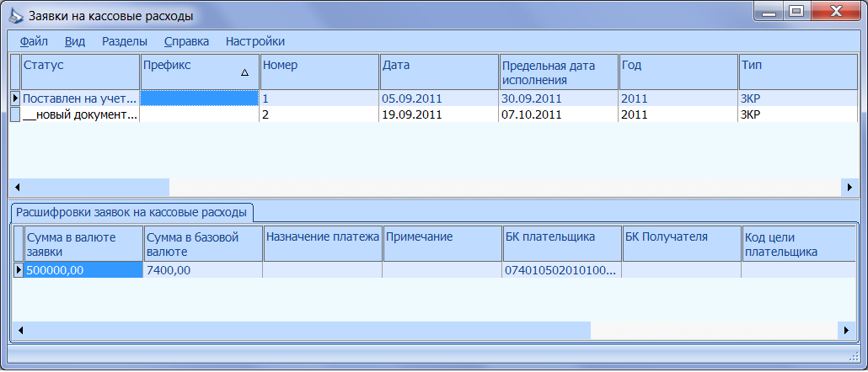Click left arrow of lower horizontal scrollbar
This screenshot has height=372, width=868.
(20, 331)
